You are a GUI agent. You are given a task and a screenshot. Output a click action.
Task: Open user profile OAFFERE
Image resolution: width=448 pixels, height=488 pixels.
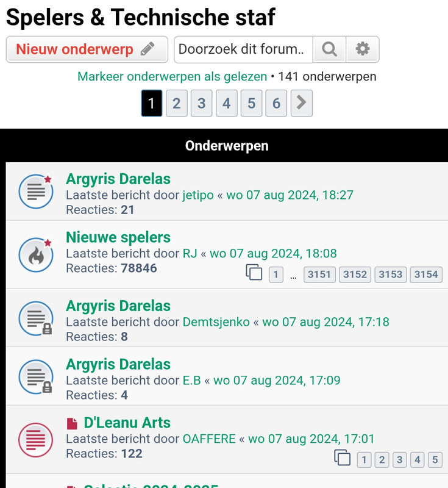pos(209,439)
